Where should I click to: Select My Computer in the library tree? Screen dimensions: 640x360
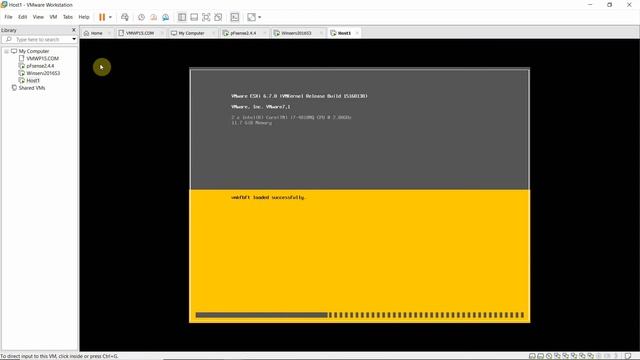click(x=33, y=51)
